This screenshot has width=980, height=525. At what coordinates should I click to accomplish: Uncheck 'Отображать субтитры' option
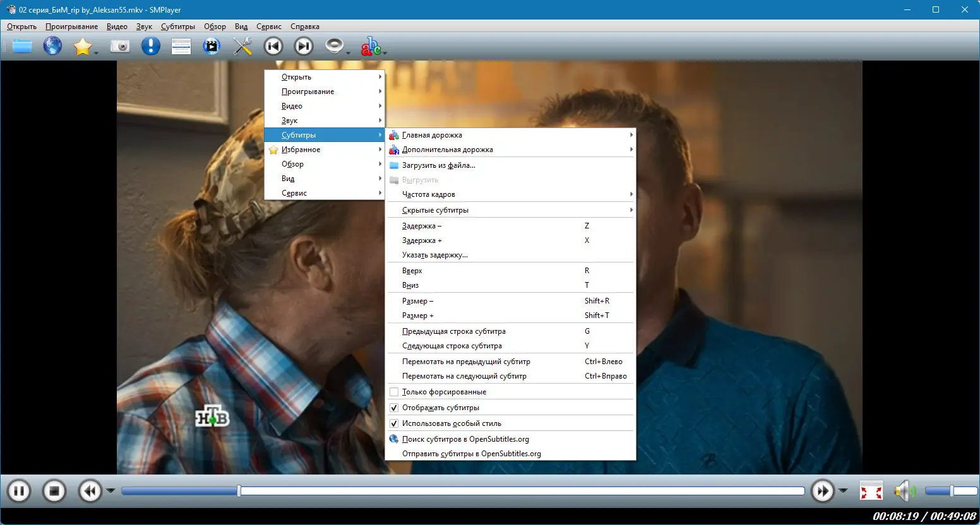tap(394, 408)
